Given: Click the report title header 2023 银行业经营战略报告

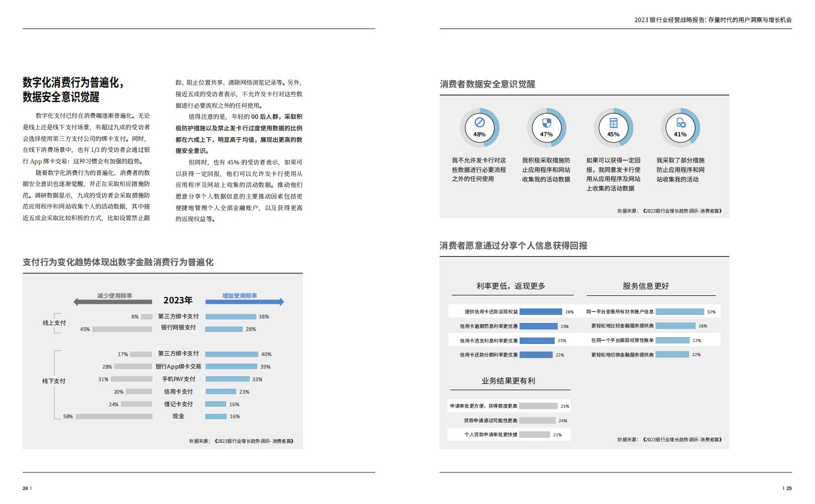Looking at the screenshot, I should [713, 20].
